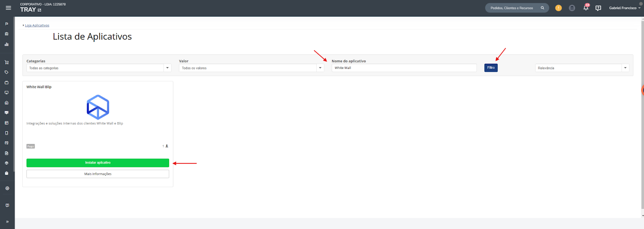Open the Loja Aplicativos breadcrumb link

point(37,25)
